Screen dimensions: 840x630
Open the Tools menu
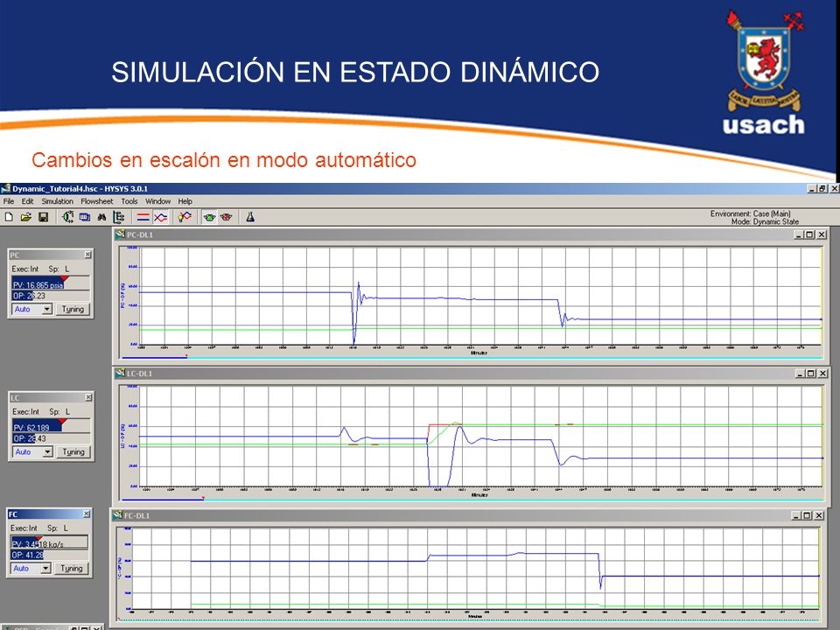tap(129, 201)
